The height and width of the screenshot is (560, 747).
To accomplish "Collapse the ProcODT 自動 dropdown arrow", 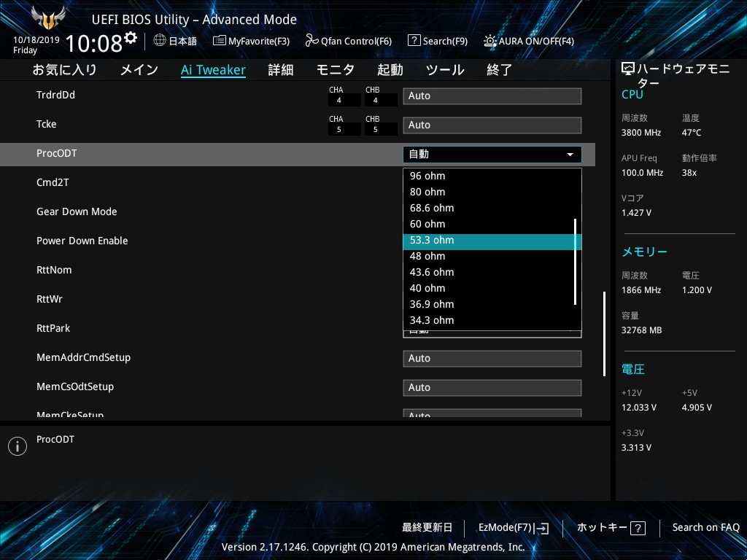I will pos(570,155).
